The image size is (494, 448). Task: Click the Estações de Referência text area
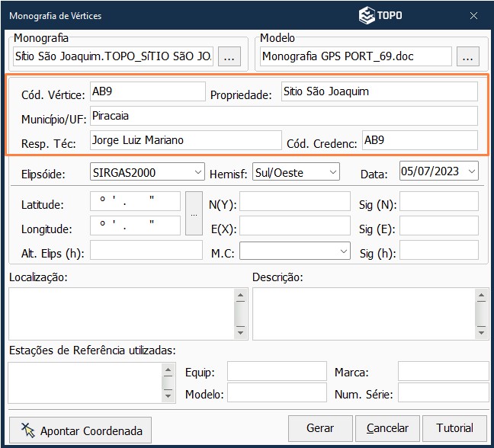(85, 382)
